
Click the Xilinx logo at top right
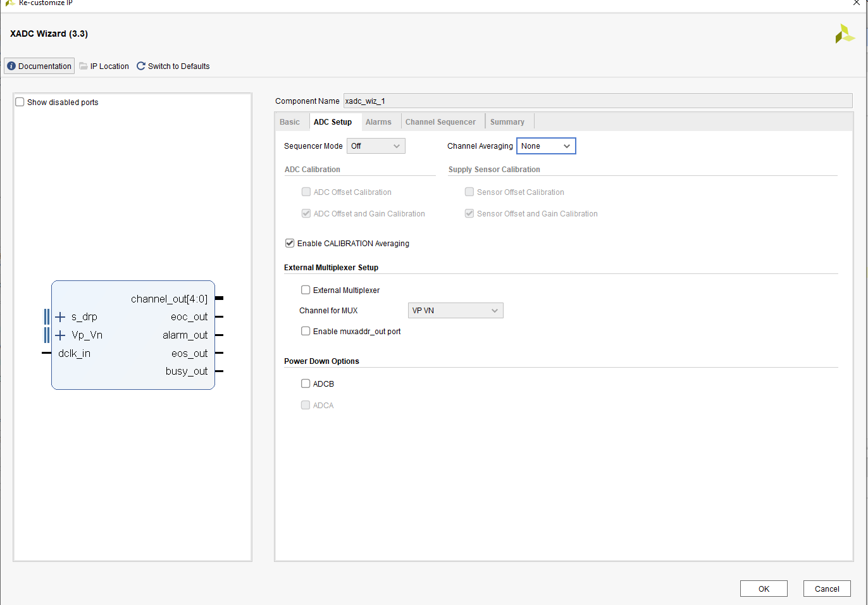[845, 34]
